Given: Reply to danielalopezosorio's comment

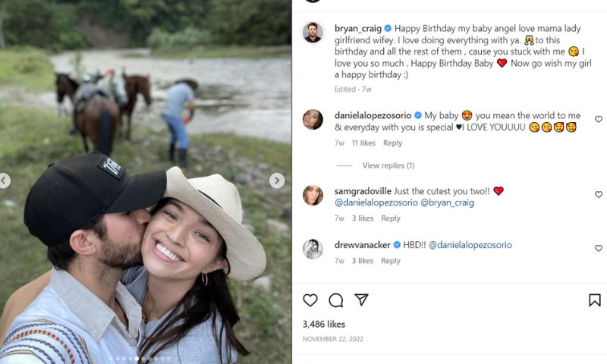Looking at the screenshot, I should (x=392, y=143).
